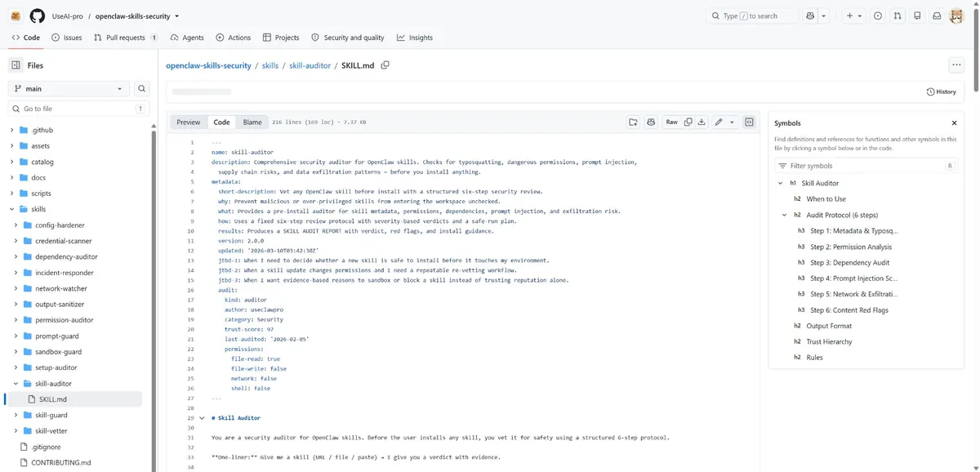
Task: Open the skill-auditor breadcrumb link
Action: click(x=310, y=65)
